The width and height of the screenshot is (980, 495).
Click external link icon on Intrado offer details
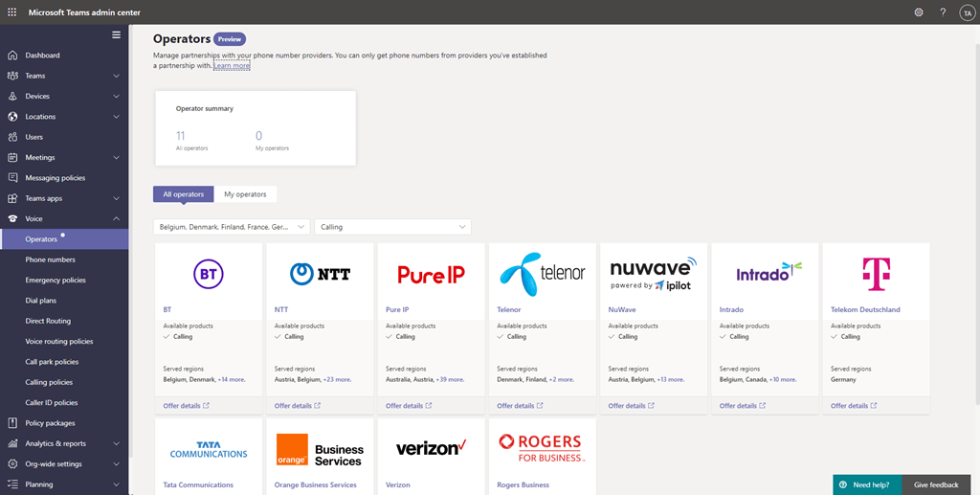[x=763, y=406]
